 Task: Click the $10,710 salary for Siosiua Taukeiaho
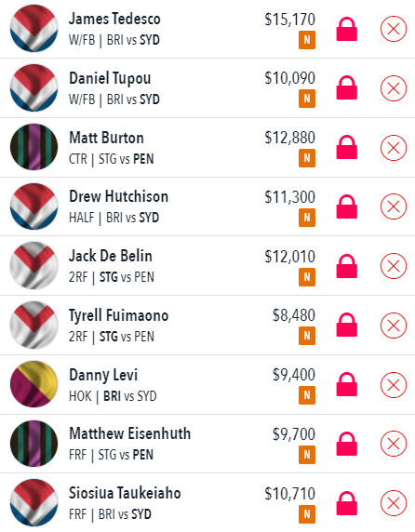289,494
